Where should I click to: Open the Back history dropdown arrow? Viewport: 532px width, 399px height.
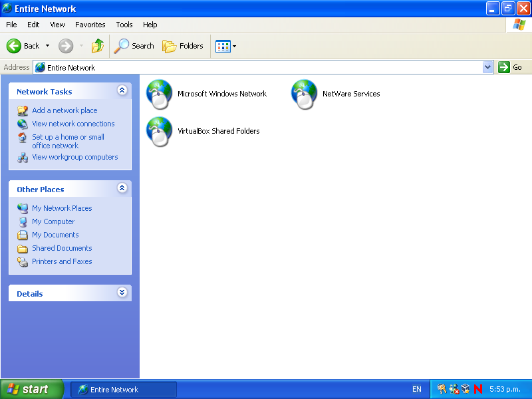coord(47,46)
